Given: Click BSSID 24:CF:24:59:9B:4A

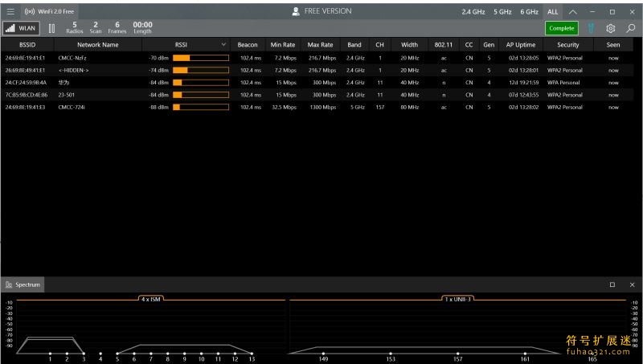Looking at the screenshot, I should (x=26, y=83).
